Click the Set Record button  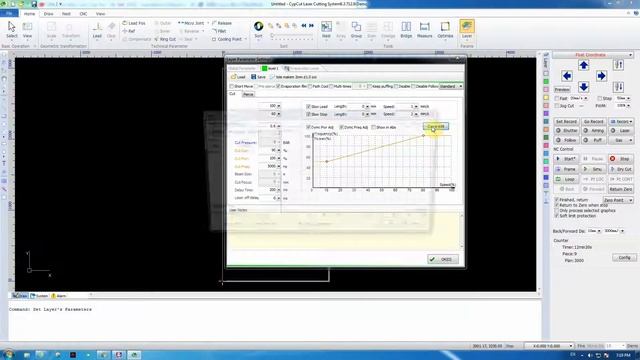tap(566, 122)
